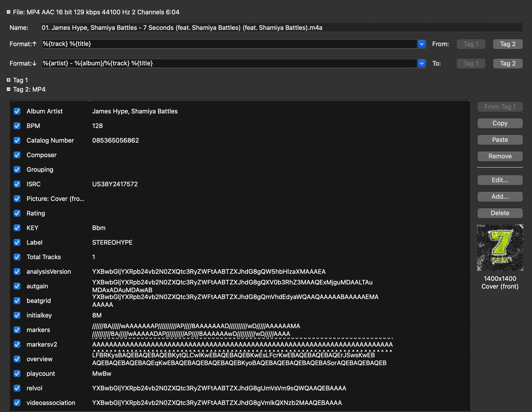The height and width of the screenshot is (412, 532).
Task: Collapse the Tag 2: MP4 section
Action: (x=9, y=89)
